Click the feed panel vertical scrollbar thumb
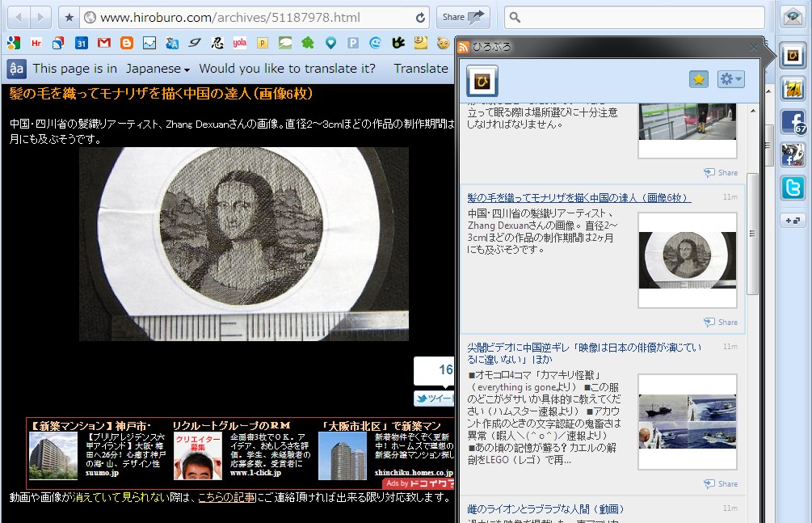 [x=753, y=234]
